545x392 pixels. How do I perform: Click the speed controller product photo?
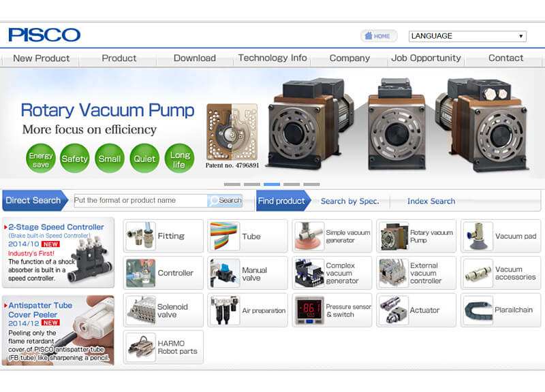(x=91, y=259)
